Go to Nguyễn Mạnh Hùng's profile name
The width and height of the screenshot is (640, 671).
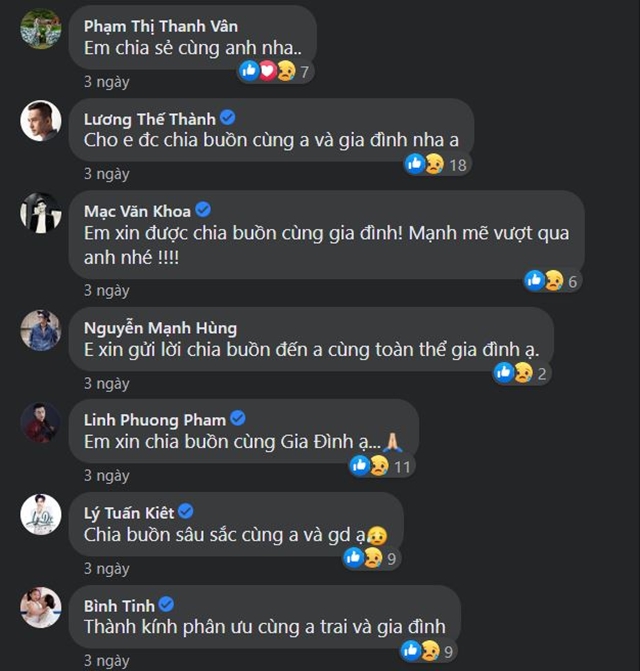point(160,327)
